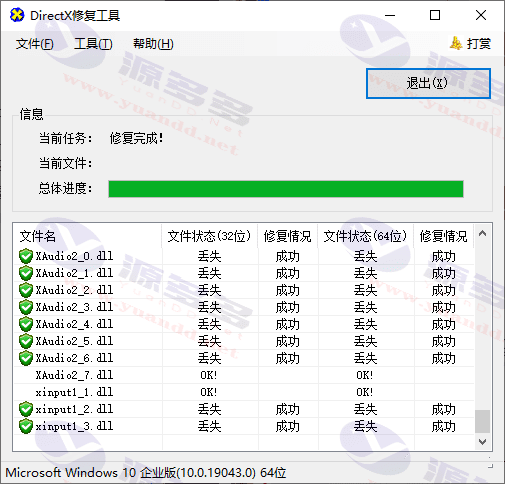
Task: Click the DirectX repair tool title bar icon
Action: tap(17, 15)
